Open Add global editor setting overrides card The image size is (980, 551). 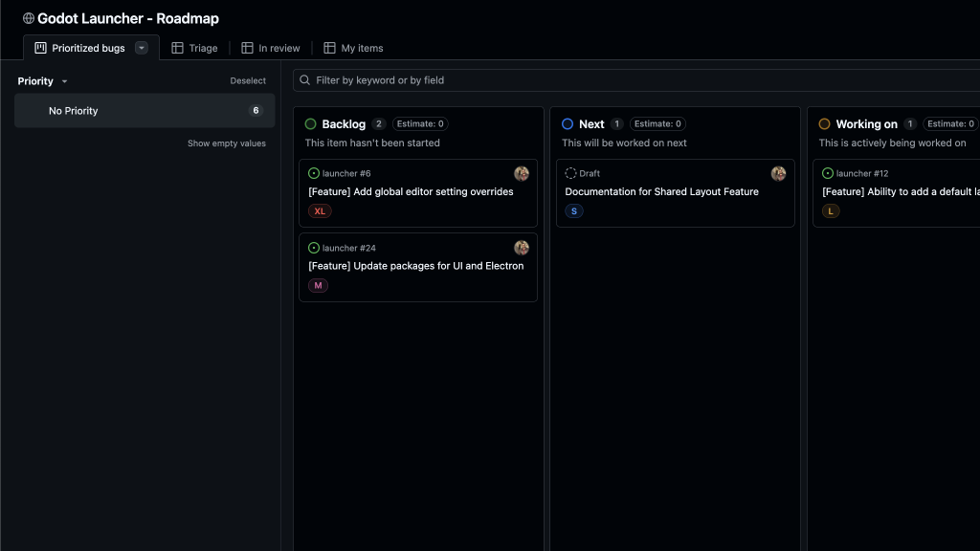(411, 191)
